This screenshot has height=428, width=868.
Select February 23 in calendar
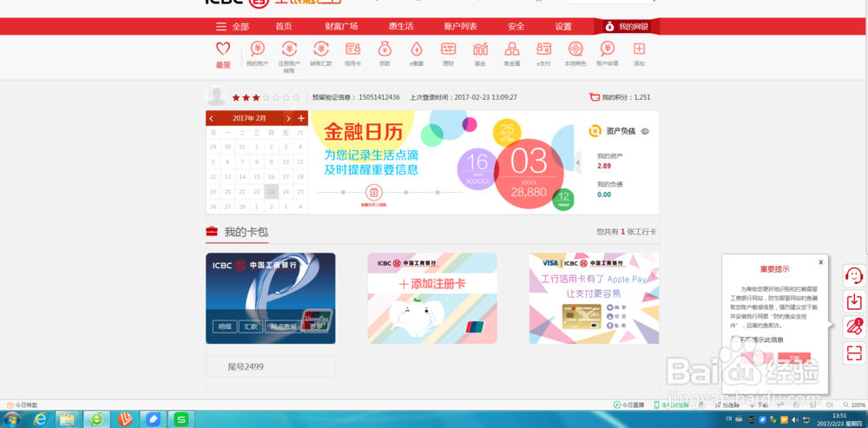click(271, 192)
